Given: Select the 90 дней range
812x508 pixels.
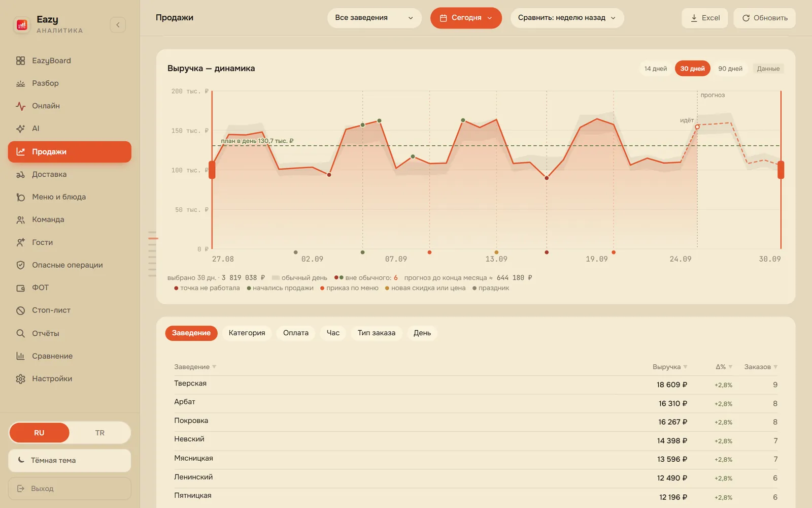Looking at the screenshot, I should pos(730,69).
